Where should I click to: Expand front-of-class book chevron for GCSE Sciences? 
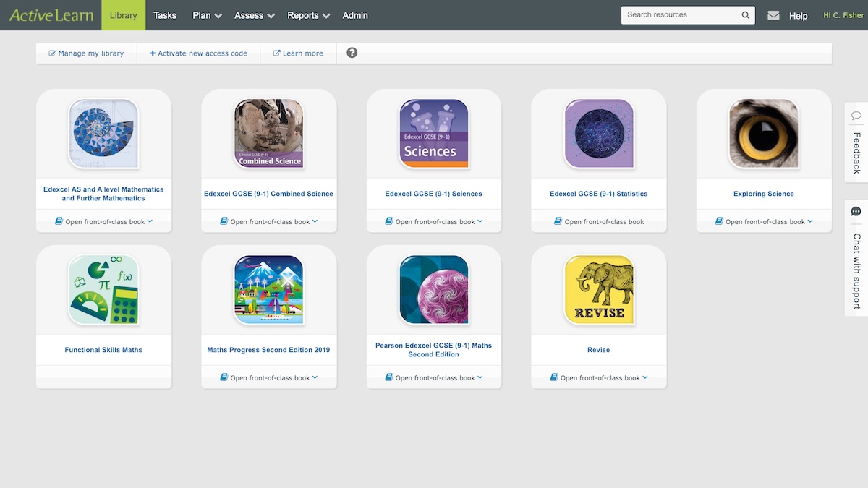[480, 221]
